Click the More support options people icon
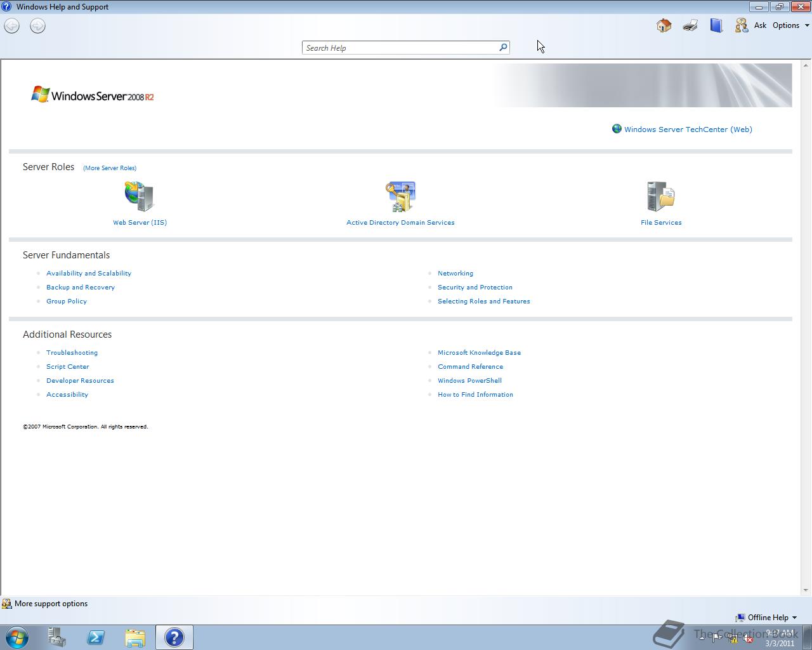The height and width of the screenshot is (650, 812). [x=6, y=604]
